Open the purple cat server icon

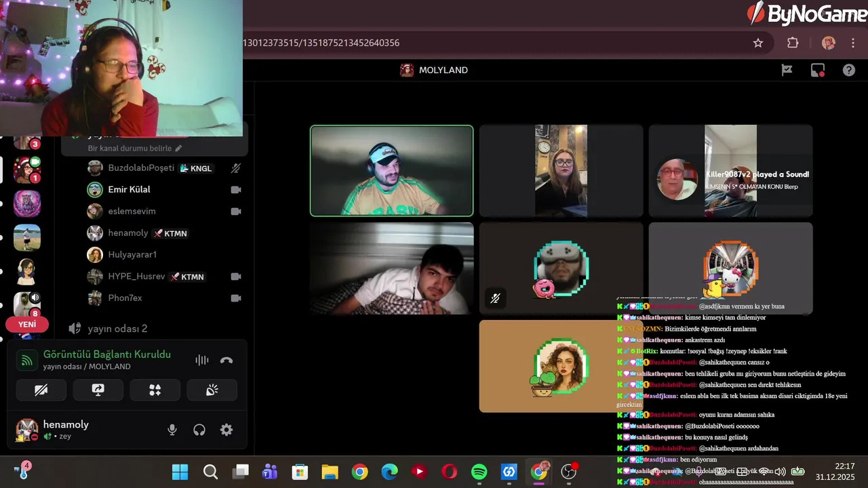click(x=27, y=203)
